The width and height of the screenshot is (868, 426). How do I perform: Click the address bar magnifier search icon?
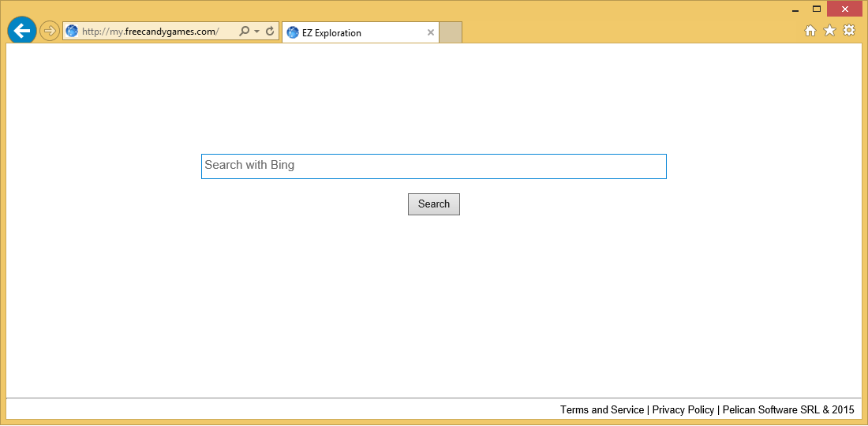(244, 32)
